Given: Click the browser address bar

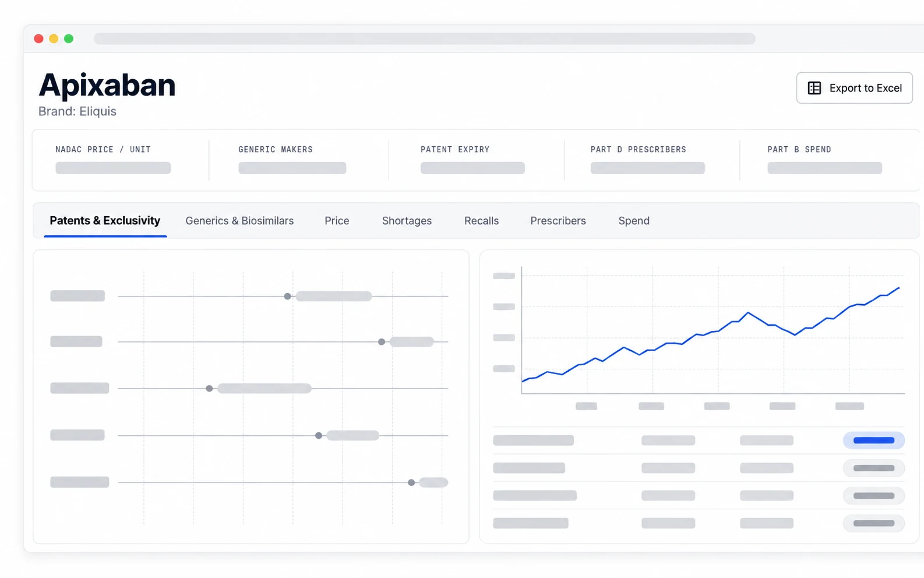Looking at the screenshot, I should click(x=425, y=38).
